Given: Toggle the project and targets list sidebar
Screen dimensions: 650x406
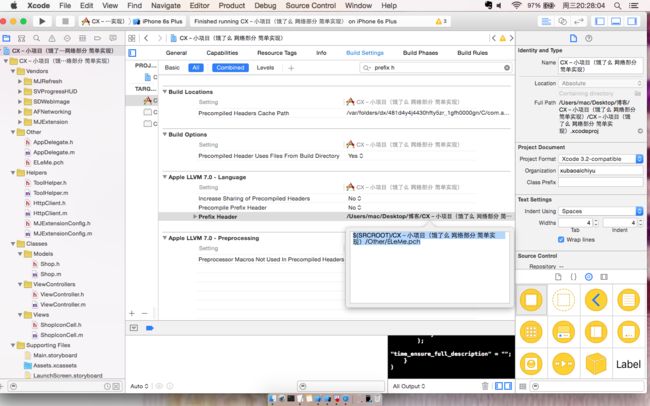Looking at the screenshot, I should (132, 53).
